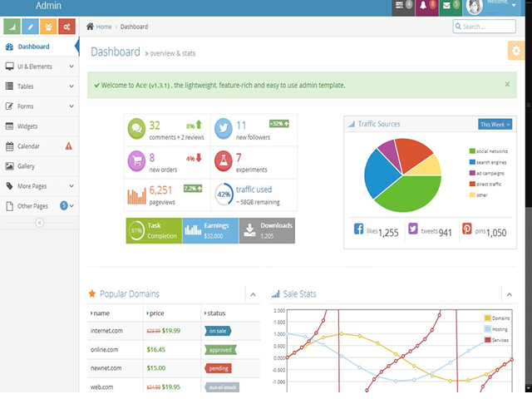Expand the More Pages menu
The height and width of the screenshot is (399, 532).
pyautogui.click(x=39, y=186)
